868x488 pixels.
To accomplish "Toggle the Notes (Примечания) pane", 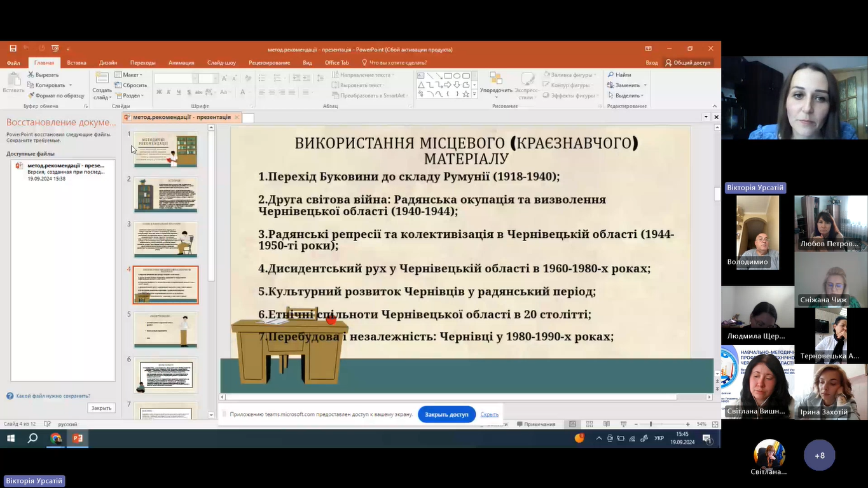I will pos(535,424).
